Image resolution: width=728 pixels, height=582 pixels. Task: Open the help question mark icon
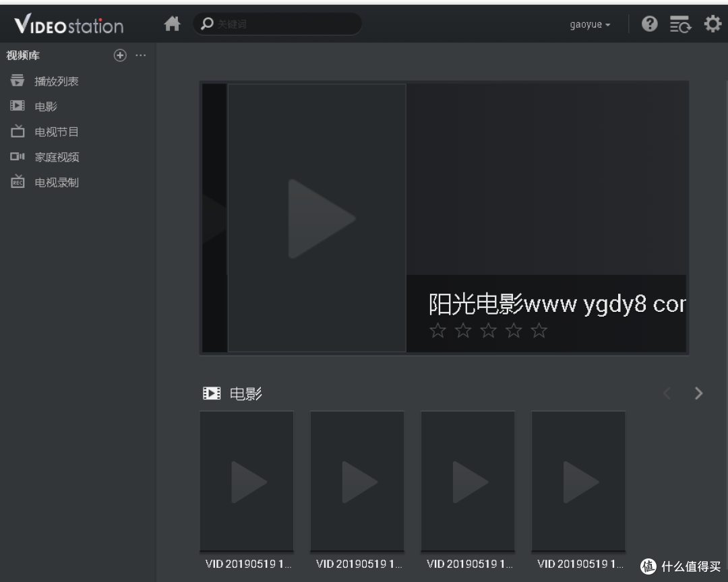(x=650, y=24)
